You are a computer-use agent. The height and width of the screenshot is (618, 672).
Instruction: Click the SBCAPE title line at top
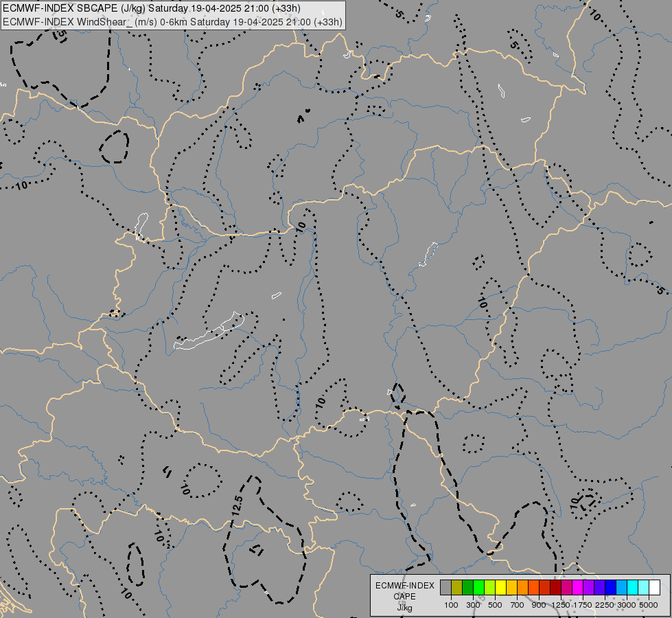point(152,8)
